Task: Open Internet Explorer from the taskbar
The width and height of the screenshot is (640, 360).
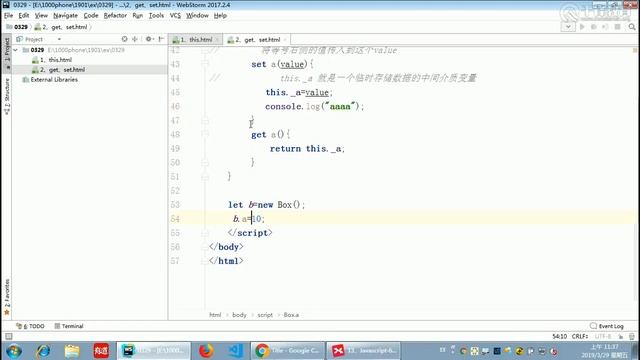Action: 43,351
